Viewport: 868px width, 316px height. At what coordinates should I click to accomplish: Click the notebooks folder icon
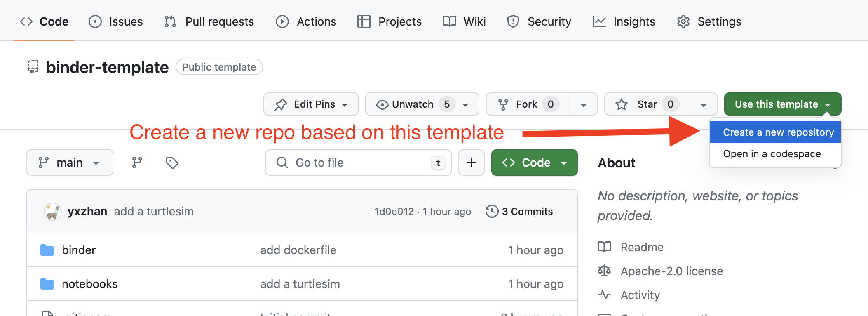[47, 284]
